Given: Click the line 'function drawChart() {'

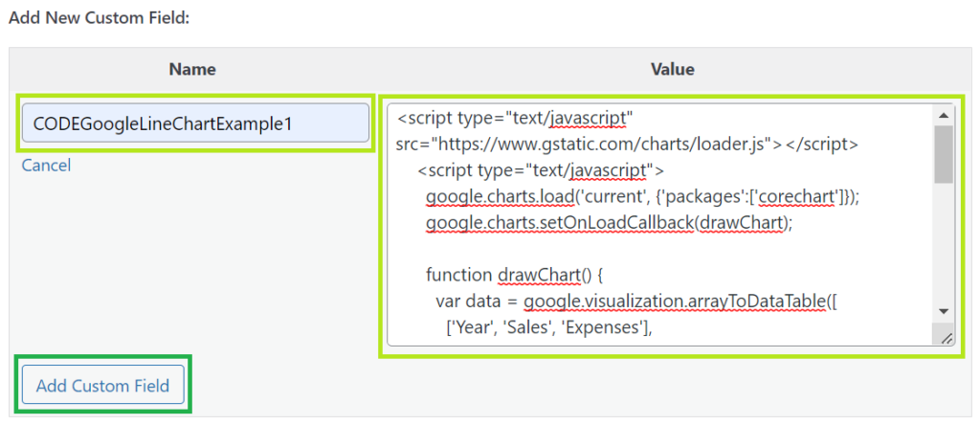Looking at the screenshot, I should pos(513,275).
